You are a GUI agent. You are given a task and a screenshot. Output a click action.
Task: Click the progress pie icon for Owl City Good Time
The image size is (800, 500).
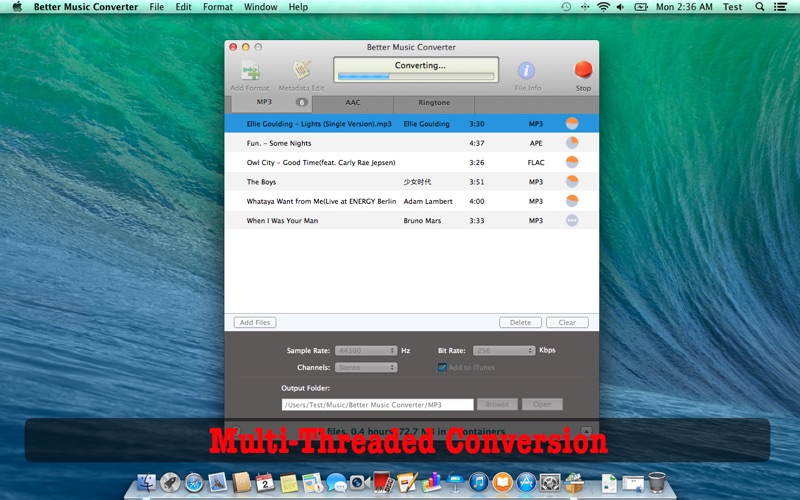point(572,162)
